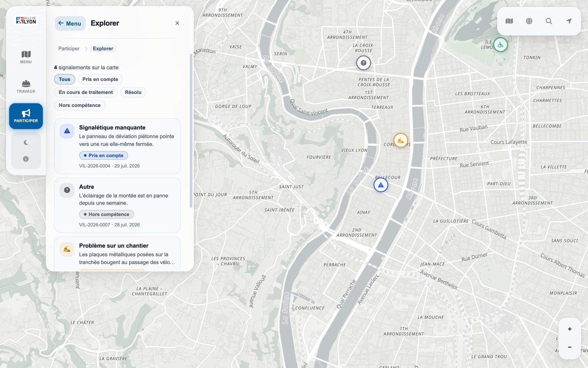Click the Explorer panel heading

(x=105, y=23)
